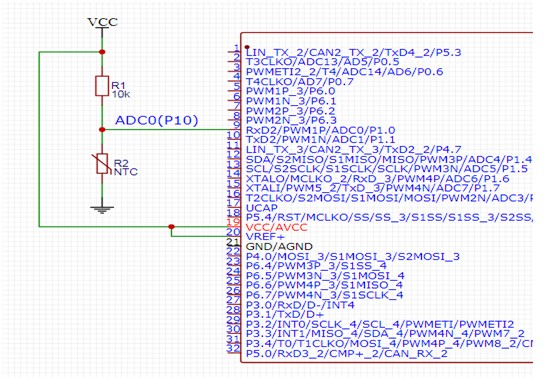Viewport: 556px width, 379px height.
Task: Click the junction dot near VCC/AVCC pin wire
Action: [x=171, y=227]
